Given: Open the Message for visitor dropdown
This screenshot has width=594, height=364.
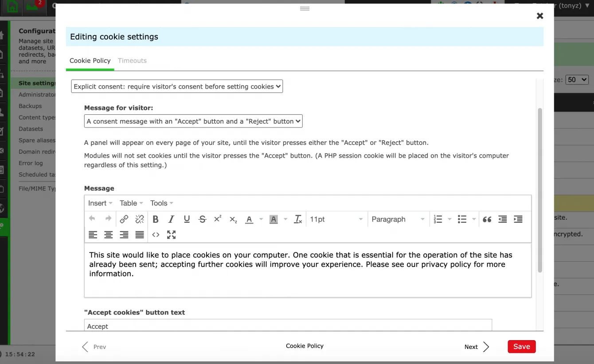Looking at the screenshot, I should (193, 121).
